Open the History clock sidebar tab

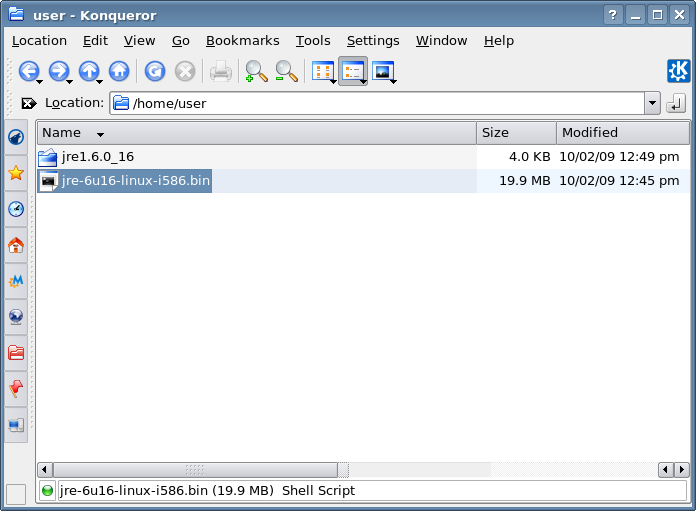pos(16,209)
